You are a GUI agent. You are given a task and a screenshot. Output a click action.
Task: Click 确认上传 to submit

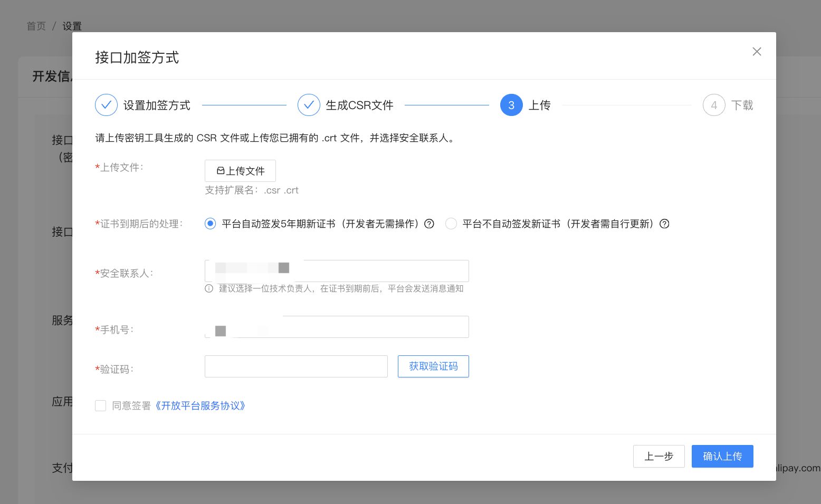coord(722,456)
